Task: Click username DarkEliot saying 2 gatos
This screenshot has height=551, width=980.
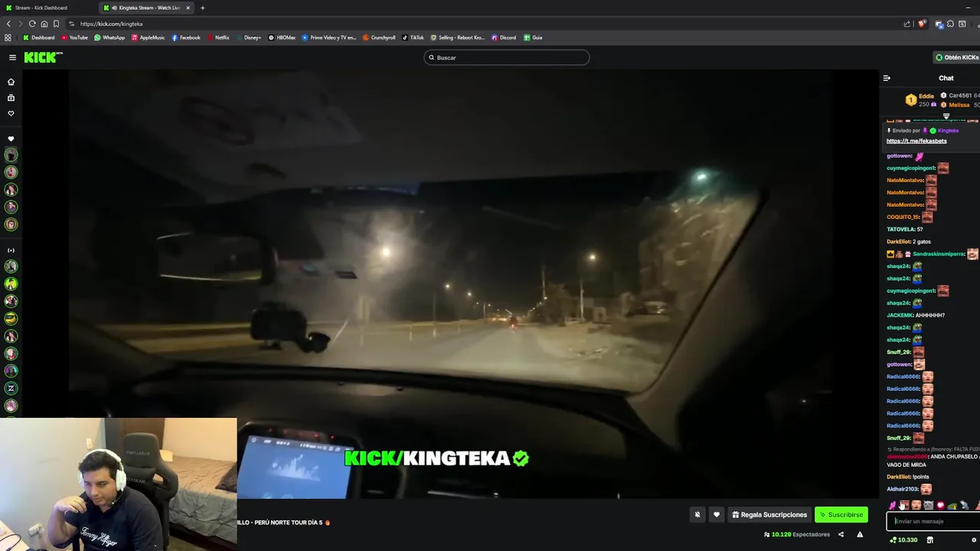Action: tap(899, 242)
